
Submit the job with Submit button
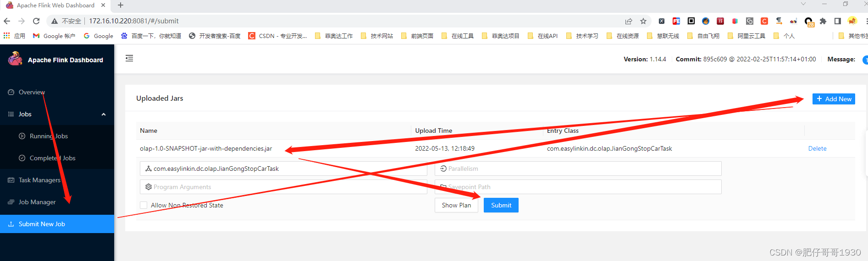coord(501,205)
